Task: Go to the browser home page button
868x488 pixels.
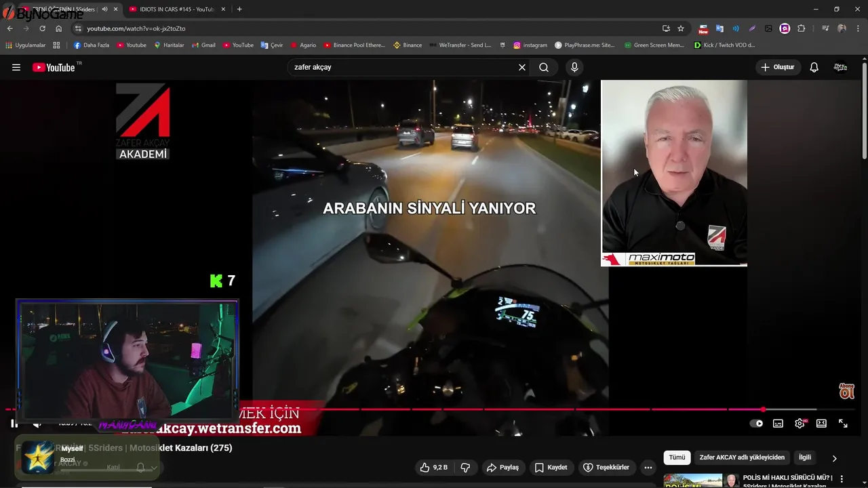Action: [x=58, y=28]
